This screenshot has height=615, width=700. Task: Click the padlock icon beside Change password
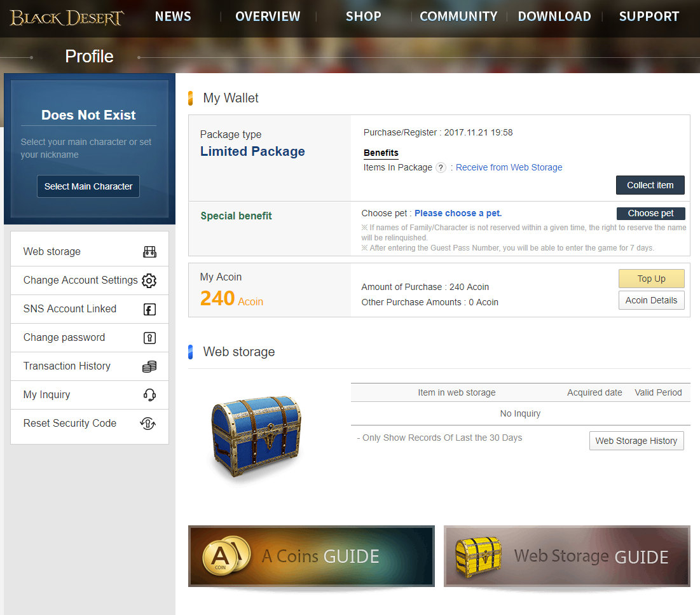coord(149,338)
